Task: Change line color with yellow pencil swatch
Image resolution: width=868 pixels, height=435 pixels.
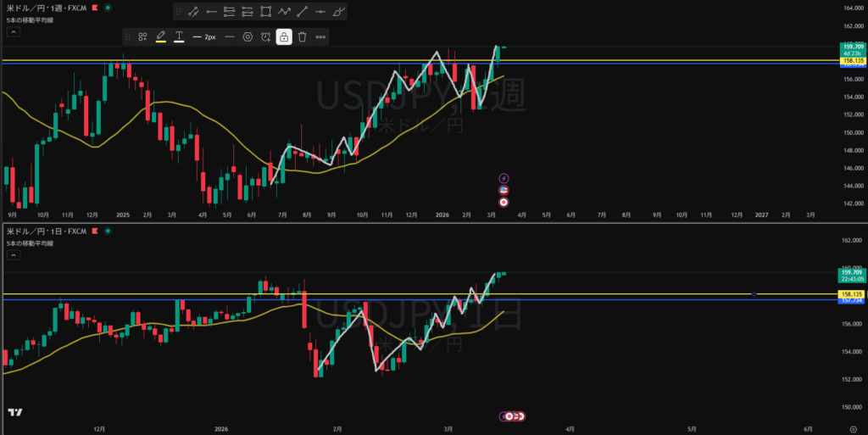Action: tap(161, 36)
